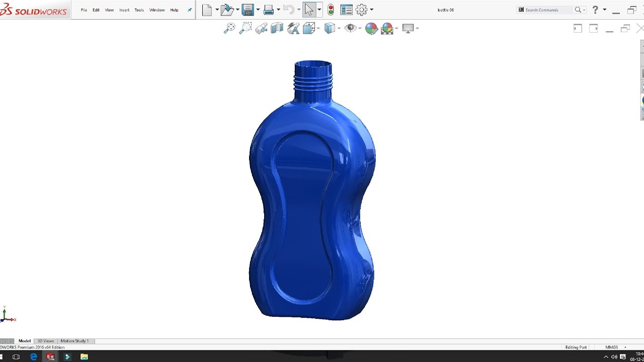Click the Undo arrow icon
Image resolution: width=644 pixels, height=362 pixels.
pos(288,10)
